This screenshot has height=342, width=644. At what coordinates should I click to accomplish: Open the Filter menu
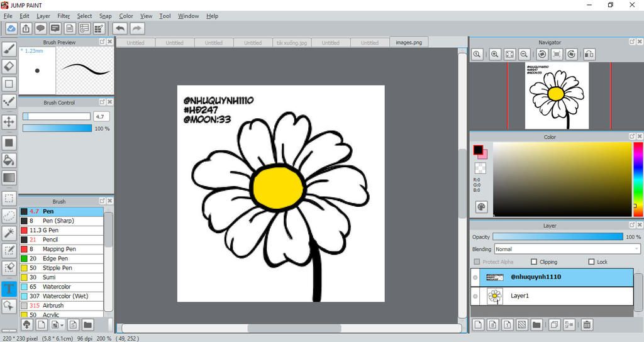coord(64,16)
